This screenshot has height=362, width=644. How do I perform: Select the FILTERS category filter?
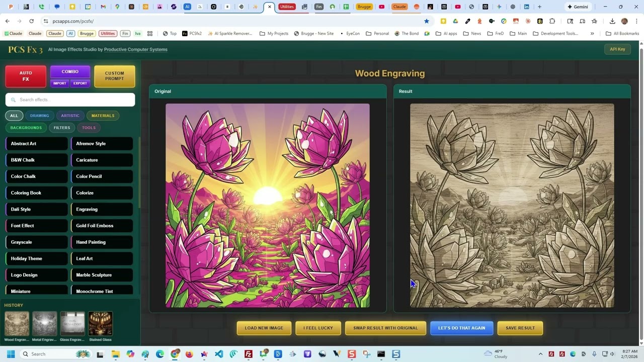[x=62, y=128]
